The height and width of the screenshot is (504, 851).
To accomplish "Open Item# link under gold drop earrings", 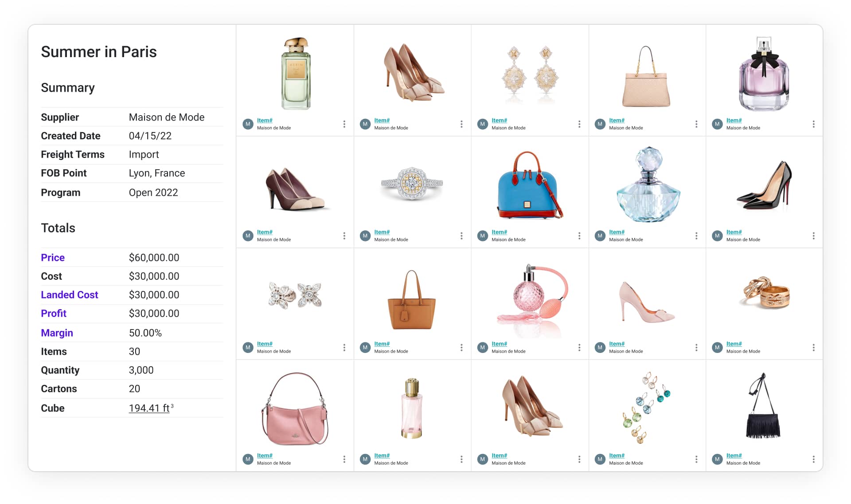I will pyautogui.click(x=499, y=120).
